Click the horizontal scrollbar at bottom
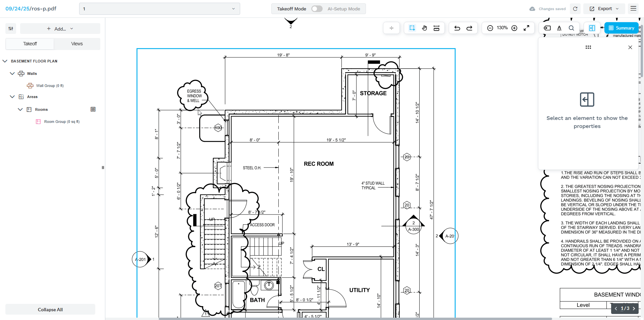Image resolution: width=644 pixels, height=320 pixels. (x=355, y=319)
